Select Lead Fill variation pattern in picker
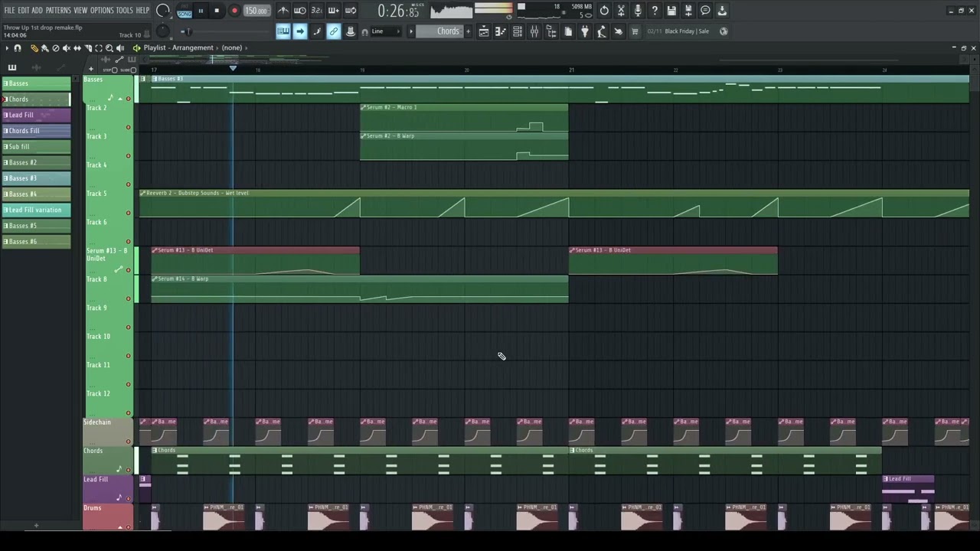The image size is (980, 551). tap(35, 210)
